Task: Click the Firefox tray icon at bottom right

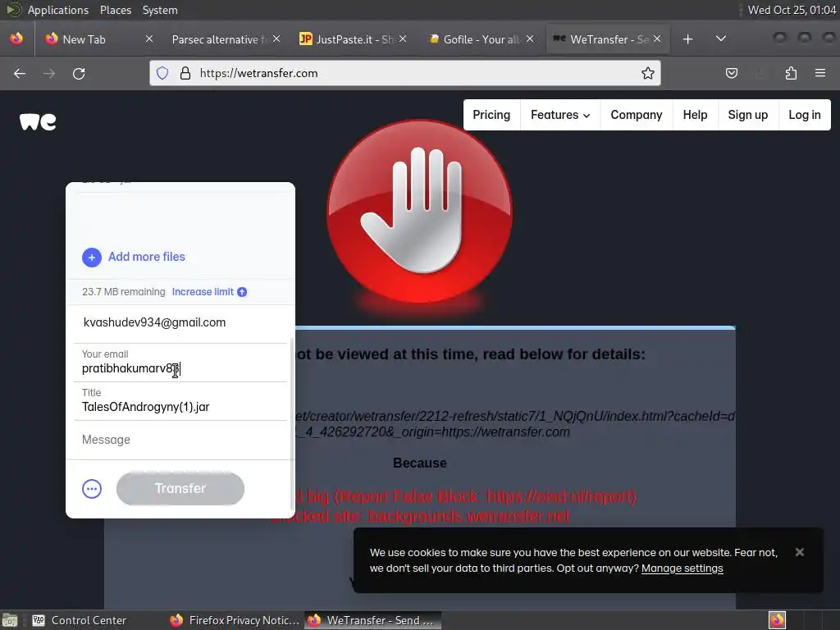Action: click(777, 620)
